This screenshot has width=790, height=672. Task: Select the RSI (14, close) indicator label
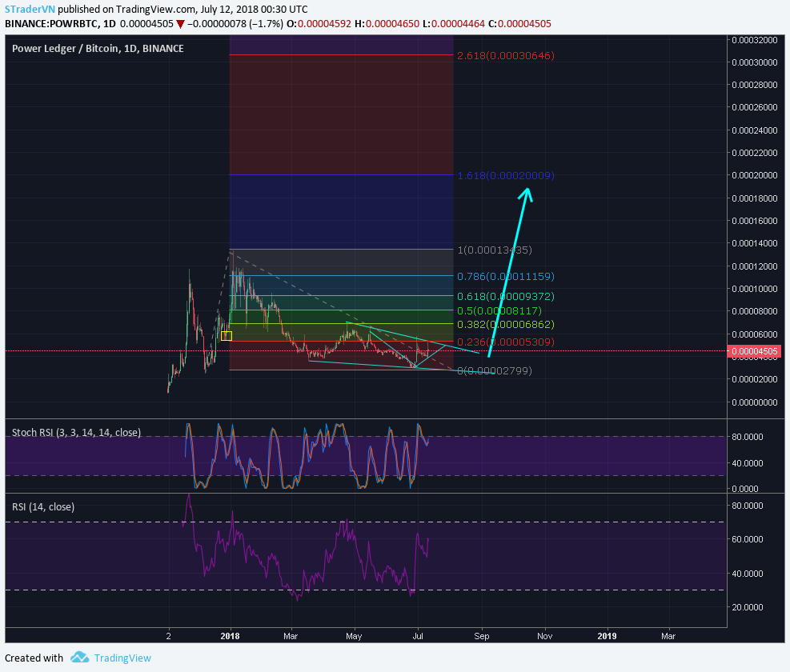pyautogui.click(x=43, y=506)
